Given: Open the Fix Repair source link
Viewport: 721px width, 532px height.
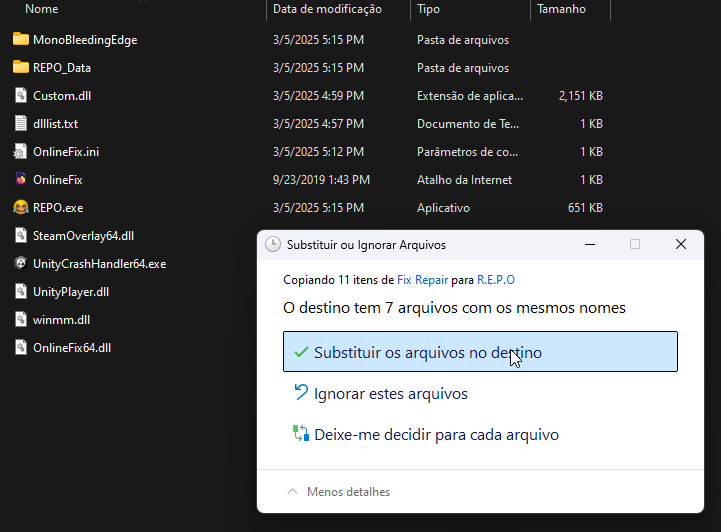Looking at the screenshot, I should 425,280.
